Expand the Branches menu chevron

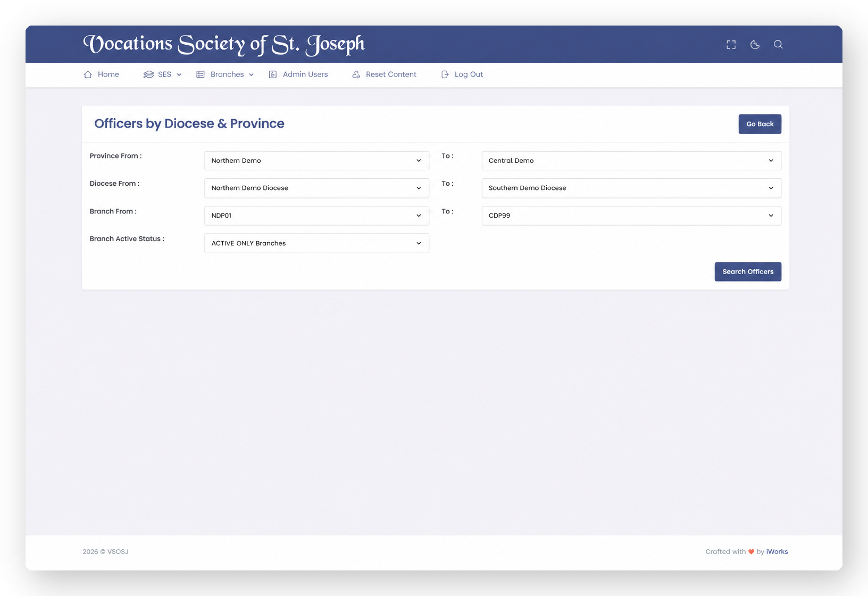point(251,75)
